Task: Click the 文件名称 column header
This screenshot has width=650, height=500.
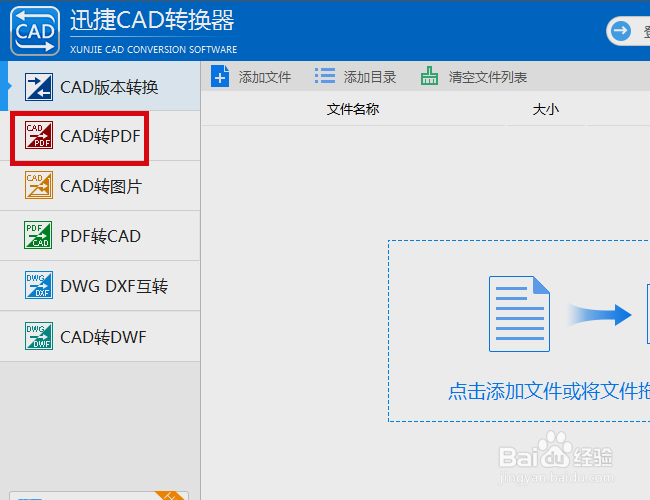Action: pyautogui.click(x=353, y=109)
